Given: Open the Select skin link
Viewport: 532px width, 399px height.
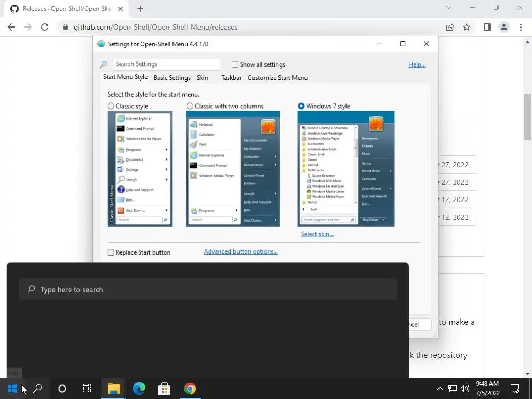Looking at the screenshot, I should point(317,234).
